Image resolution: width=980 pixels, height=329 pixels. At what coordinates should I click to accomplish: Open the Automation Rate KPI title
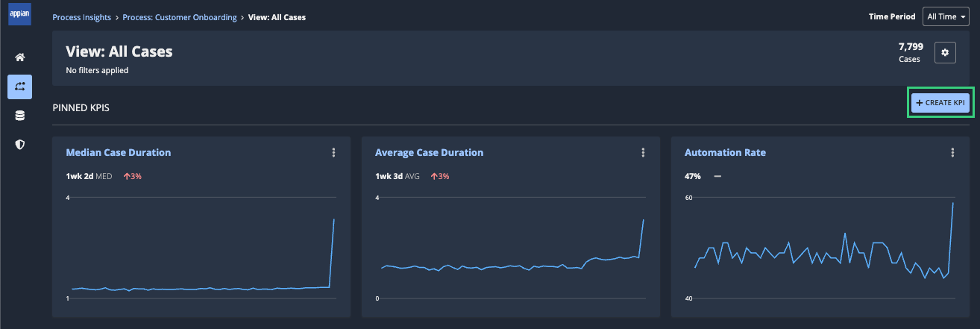tap(725, 152)
